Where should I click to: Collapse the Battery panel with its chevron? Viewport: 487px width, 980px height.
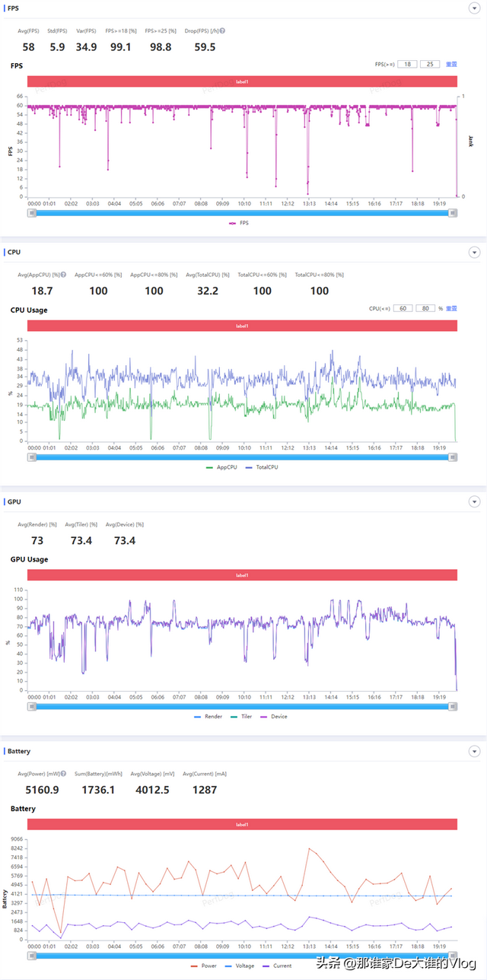pos(474,751)
